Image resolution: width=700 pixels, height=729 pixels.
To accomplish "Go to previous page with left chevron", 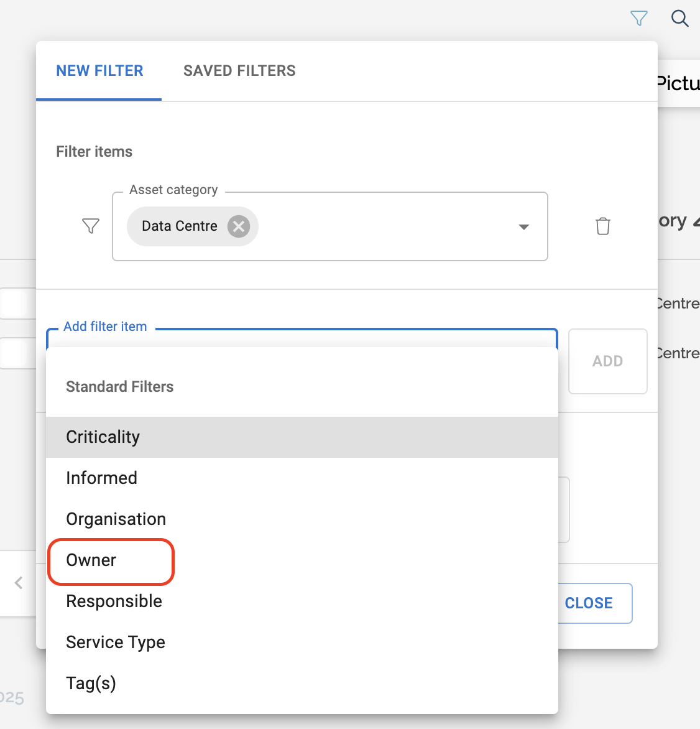I will (19, 583).
